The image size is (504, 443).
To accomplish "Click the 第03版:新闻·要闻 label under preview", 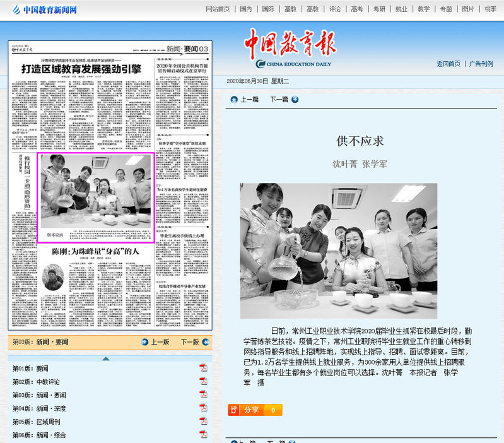I will click(40, 342).
